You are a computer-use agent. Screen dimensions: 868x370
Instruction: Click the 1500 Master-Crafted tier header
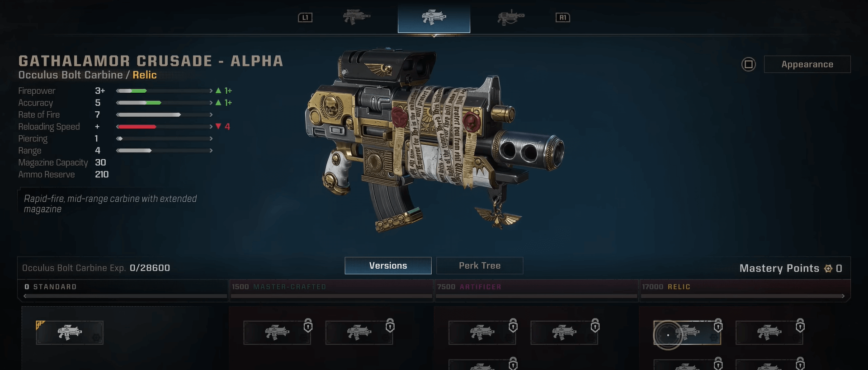click(x=279, y=287)
